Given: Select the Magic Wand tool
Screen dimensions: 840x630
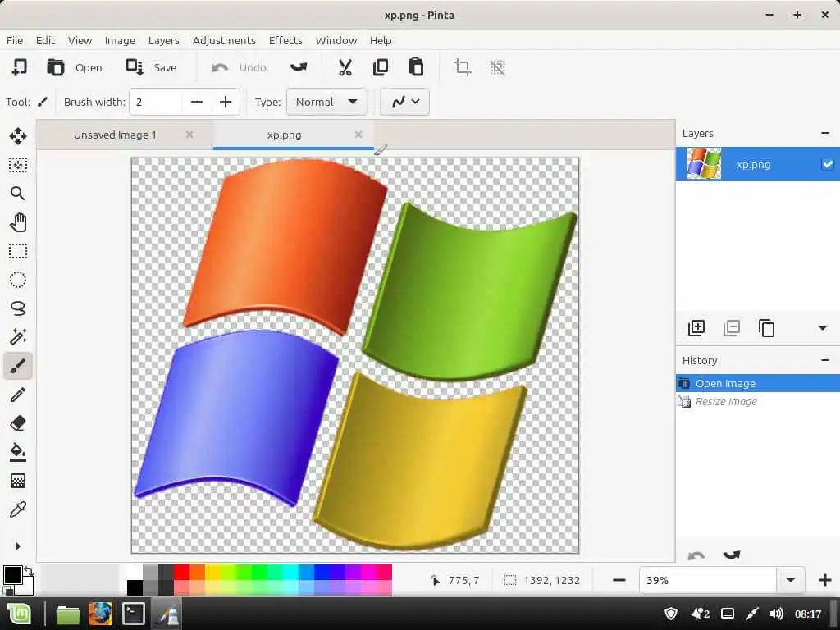Looking at the screenshot, I should [x=18, y=337].
